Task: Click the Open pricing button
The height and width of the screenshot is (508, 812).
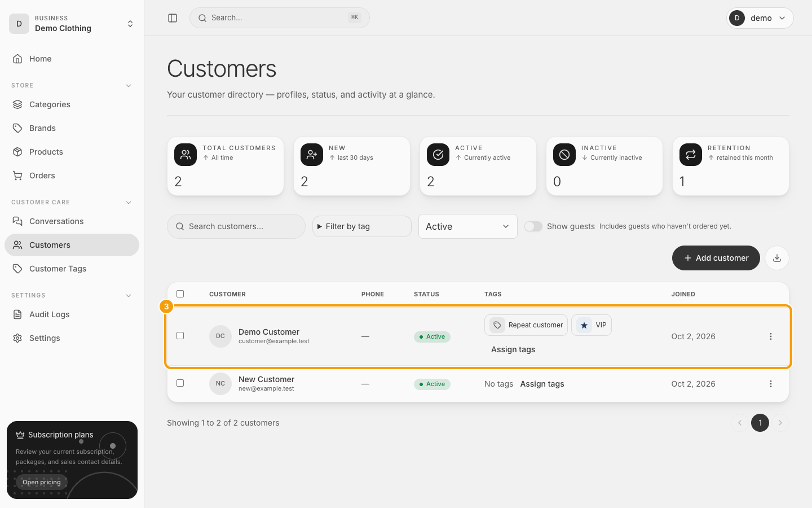Action: click(x=42, y=482)
